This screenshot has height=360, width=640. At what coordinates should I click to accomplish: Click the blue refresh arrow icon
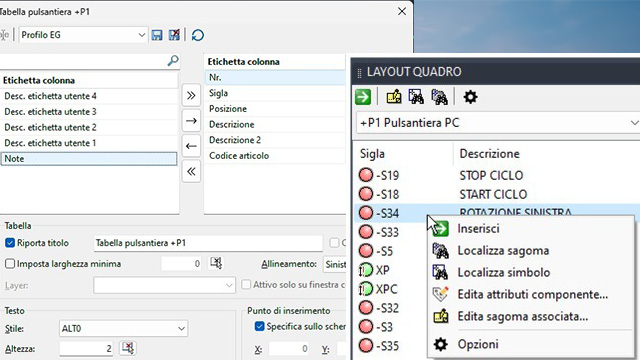198,35
